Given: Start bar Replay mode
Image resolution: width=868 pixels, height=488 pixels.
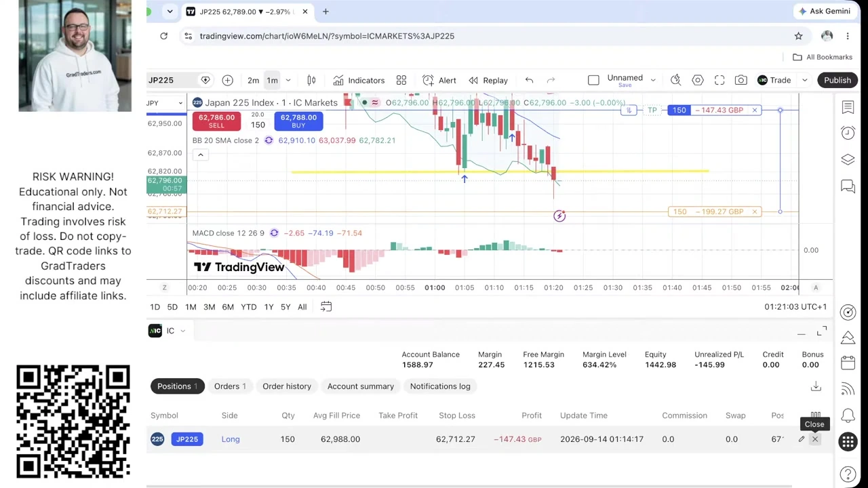Looking at the screenshot, I should (488, 81).
